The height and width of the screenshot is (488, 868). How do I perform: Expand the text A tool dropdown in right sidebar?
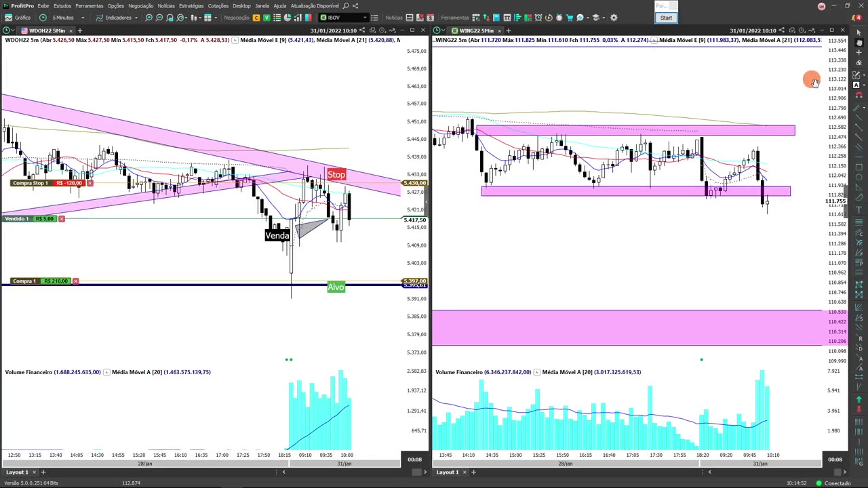click(x=864, y=84)
